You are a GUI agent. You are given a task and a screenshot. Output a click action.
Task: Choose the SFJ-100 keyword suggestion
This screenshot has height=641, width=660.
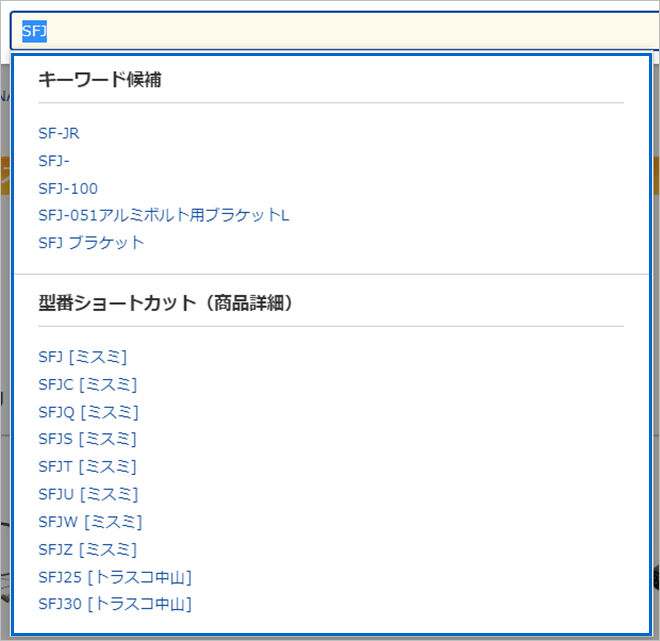point(68,189)
